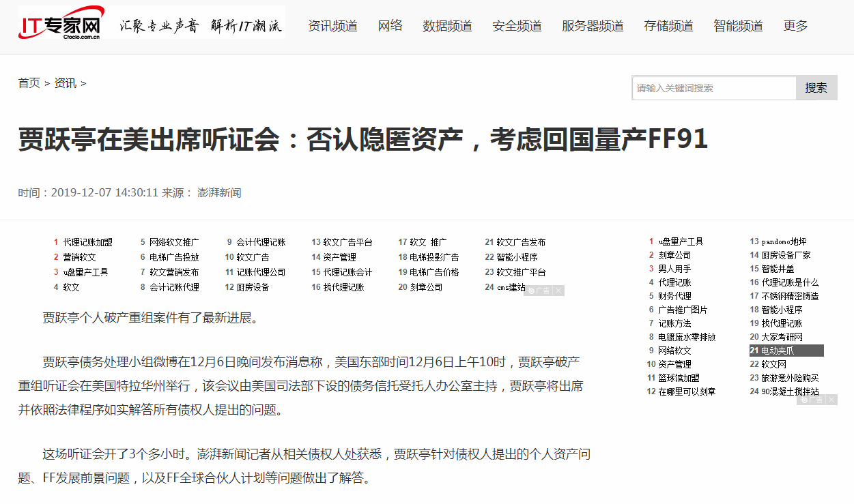Open the 广告推广图片 sidebar link
This screenshot has height=504, width=854.
pyautogui.click(x=683, y=310)
